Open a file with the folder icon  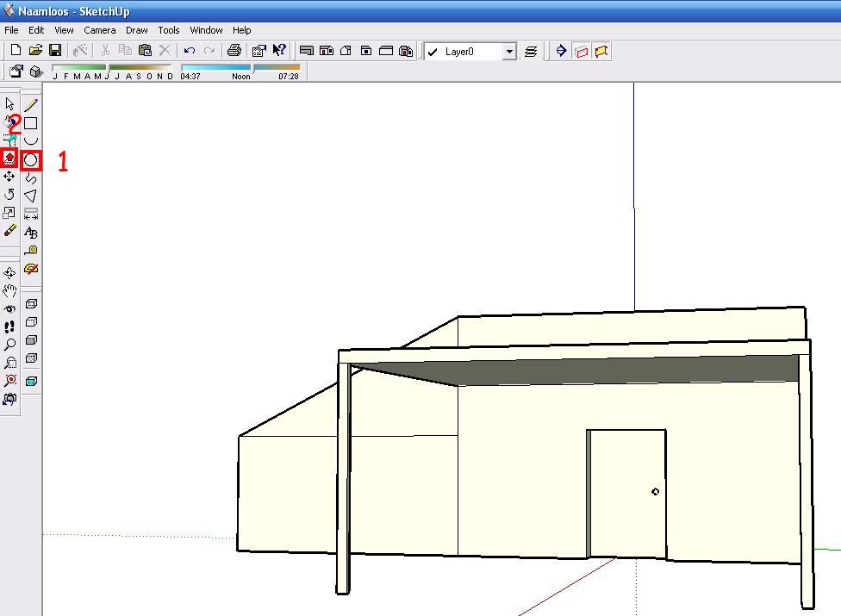coord(35,50)
